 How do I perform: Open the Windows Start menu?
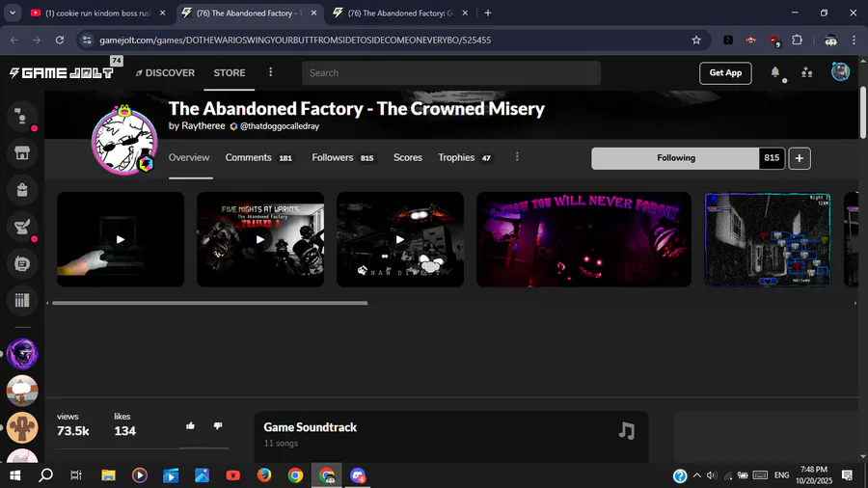click(x=14, y=475)
